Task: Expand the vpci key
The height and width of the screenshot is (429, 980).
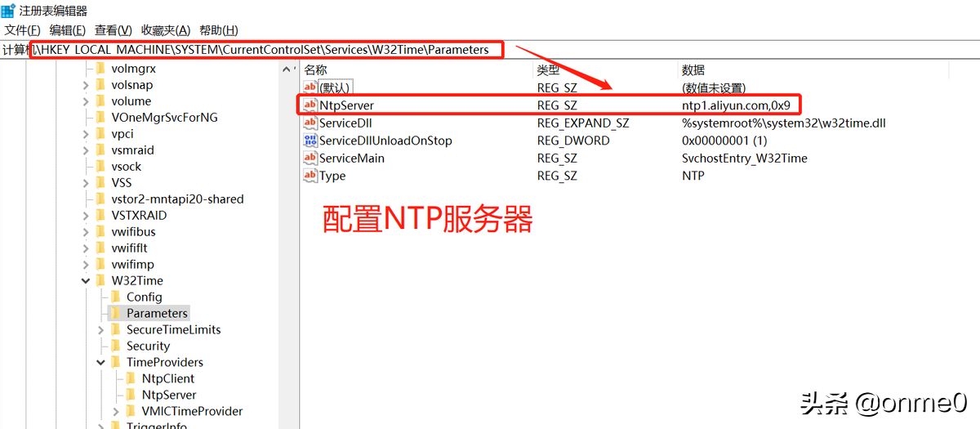Action: (86, 134)
